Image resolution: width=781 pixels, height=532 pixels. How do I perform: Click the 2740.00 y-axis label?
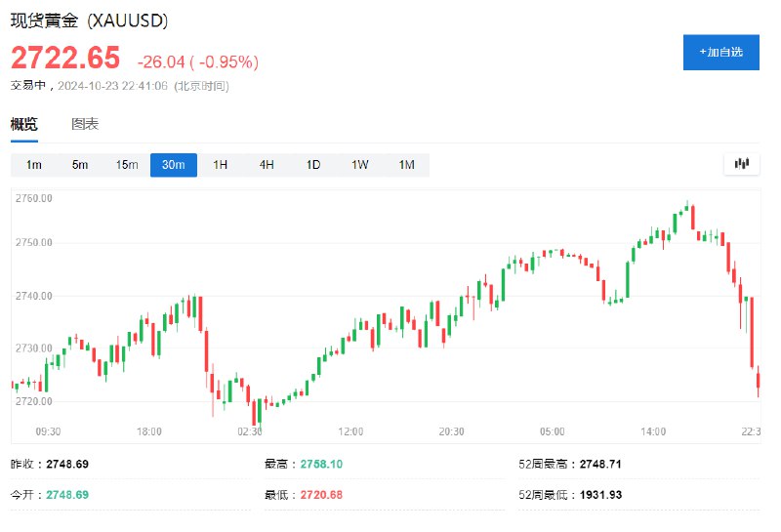(x=34, y=296)
